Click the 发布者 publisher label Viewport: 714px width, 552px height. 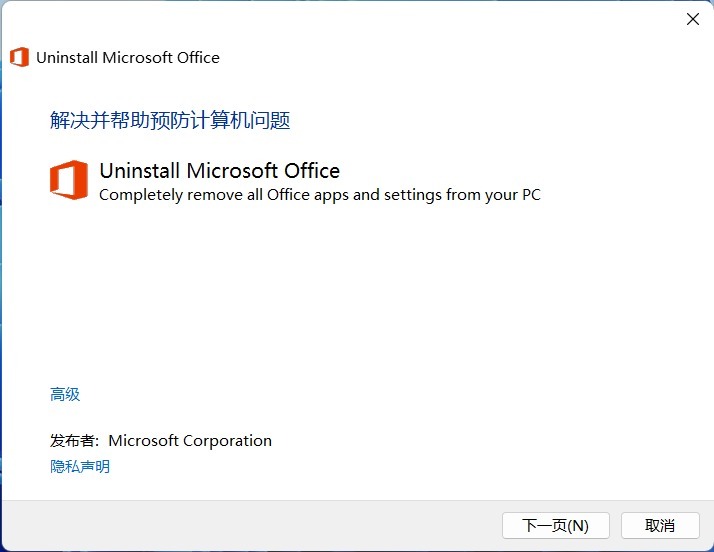[76, 440]
